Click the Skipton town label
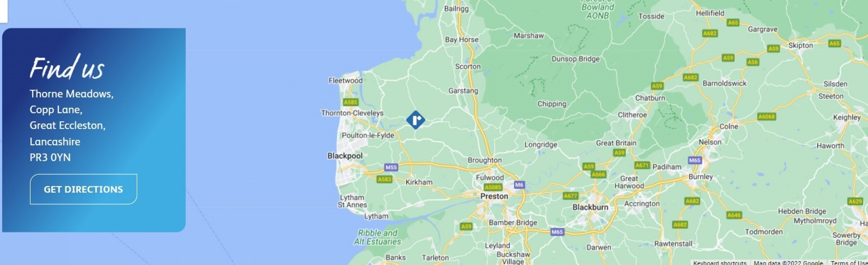This screenshot has width=868, height=265. [x=800, y=46]
